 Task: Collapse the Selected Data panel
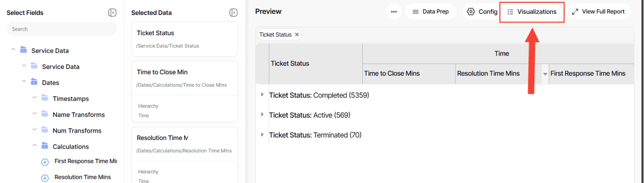[234, 12]
